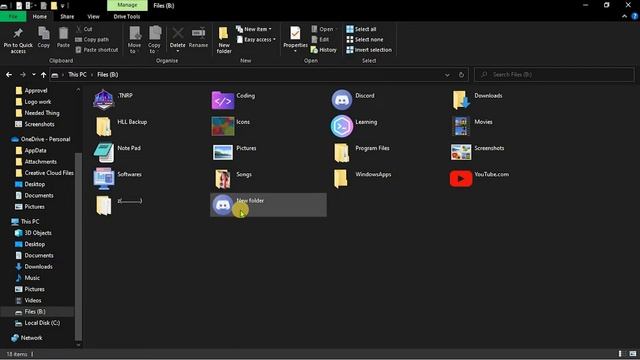Click the History ribbon command

324,50
